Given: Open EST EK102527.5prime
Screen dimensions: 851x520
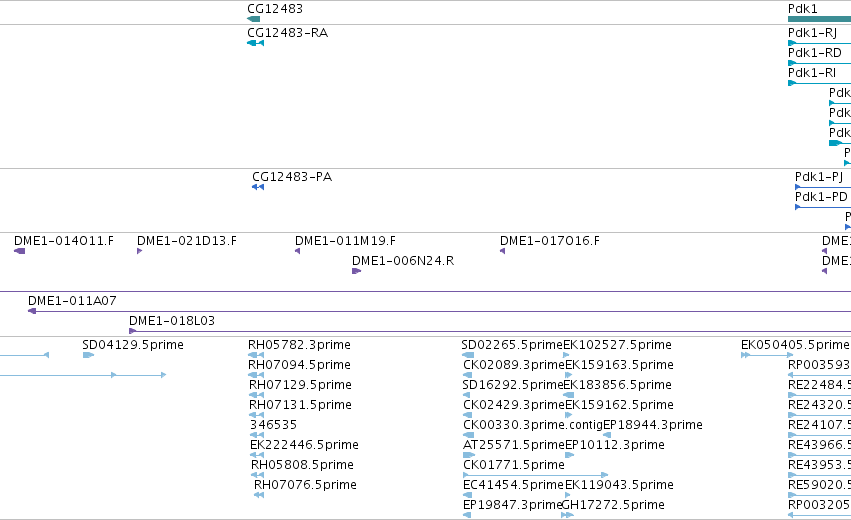Looking at the screenshot, I should tap(618, 345).
